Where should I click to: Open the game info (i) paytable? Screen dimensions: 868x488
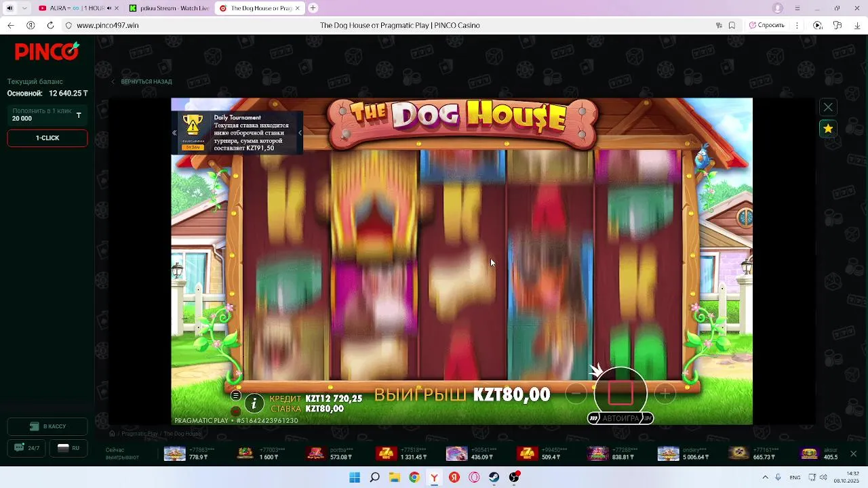(x=254, y=403)
